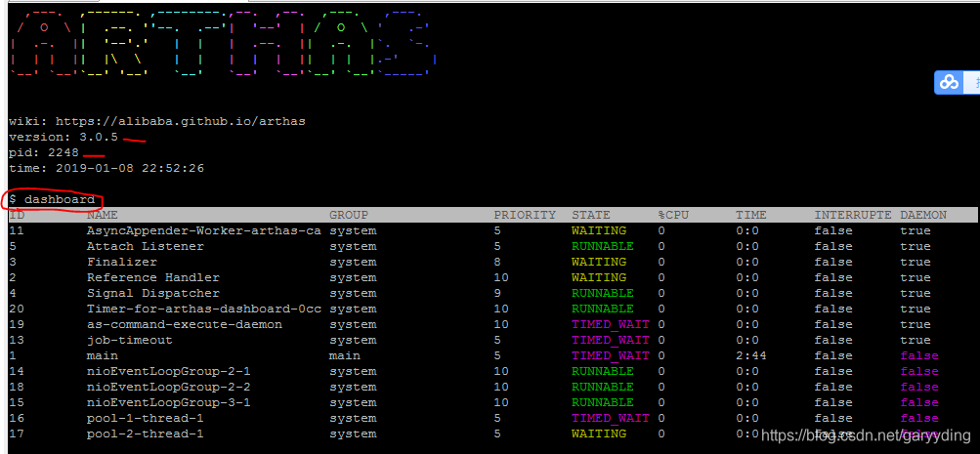Open the wiki URL alibaba.github.io/arthas

tap(181, 122)
